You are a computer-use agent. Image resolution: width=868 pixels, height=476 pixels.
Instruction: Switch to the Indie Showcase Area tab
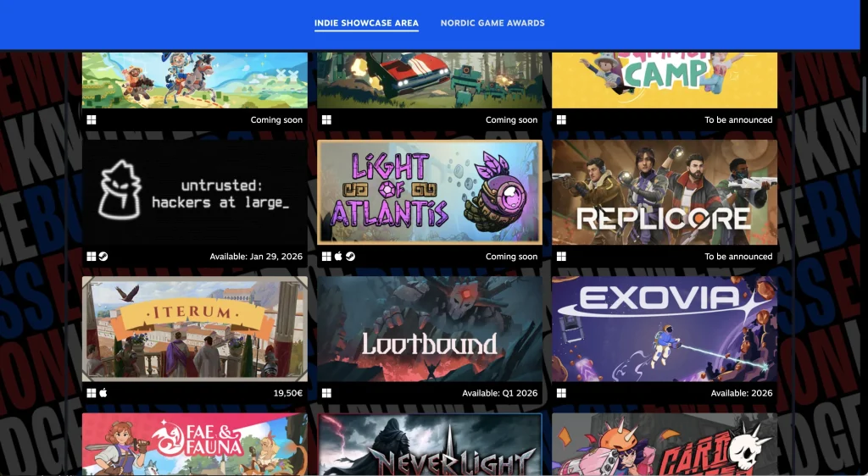[x=366, y=23]
